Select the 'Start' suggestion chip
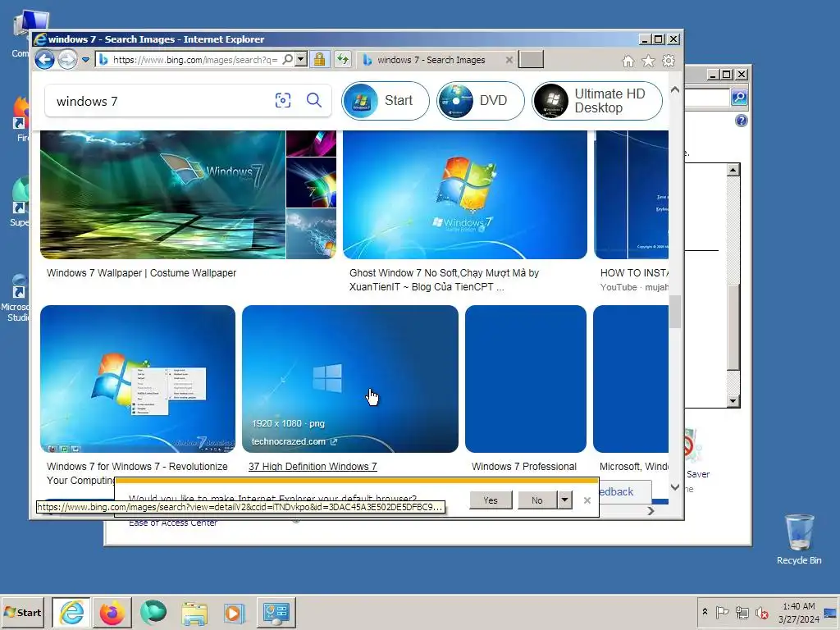The image size is (840, 630). [x=386, y=101]
